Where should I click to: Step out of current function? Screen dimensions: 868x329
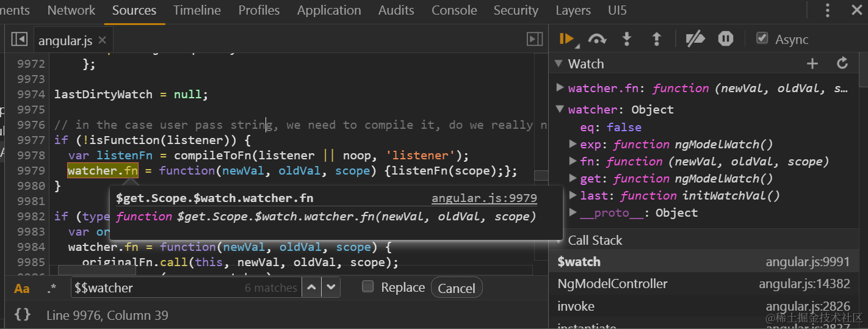pos(657,39)
